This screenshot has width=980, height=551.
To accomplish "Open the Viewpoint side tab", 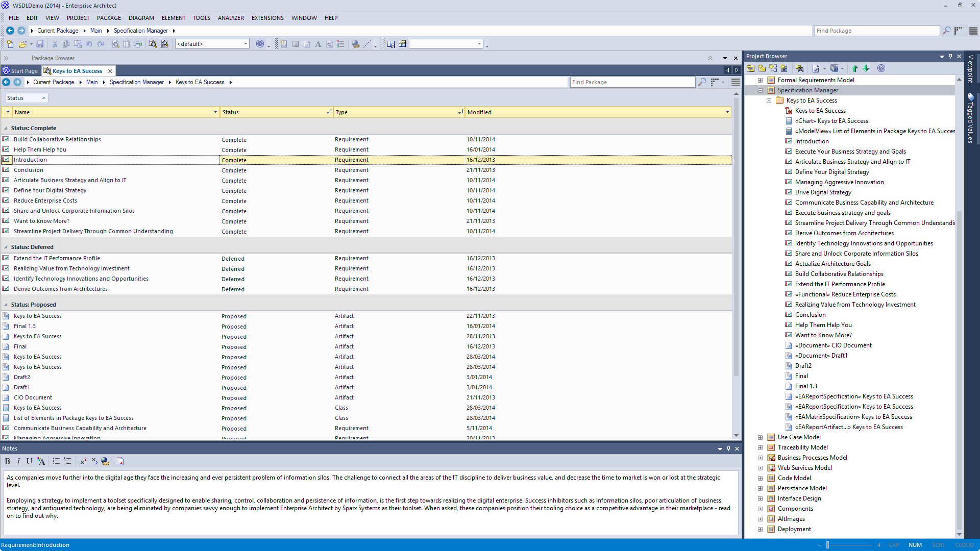I will tap(970, 69).
